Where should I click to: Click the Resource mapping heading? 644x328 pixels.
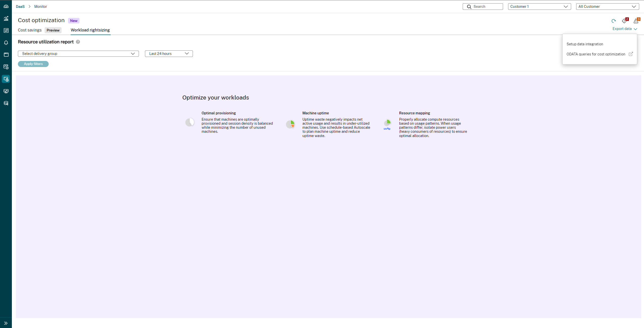tap(414, 113)
